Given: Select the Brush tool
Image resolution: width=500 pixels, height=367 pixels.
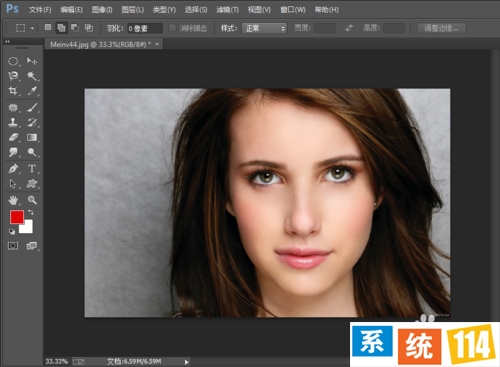Looking at the screenshot, I should [x=32, y=107].
